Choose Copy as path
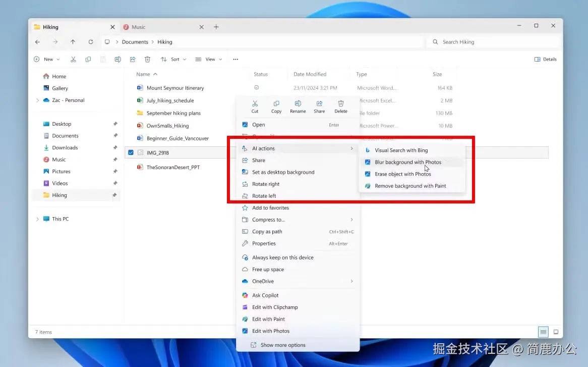The width and height of the screenshot is (588, 367). tap(298, 232)
